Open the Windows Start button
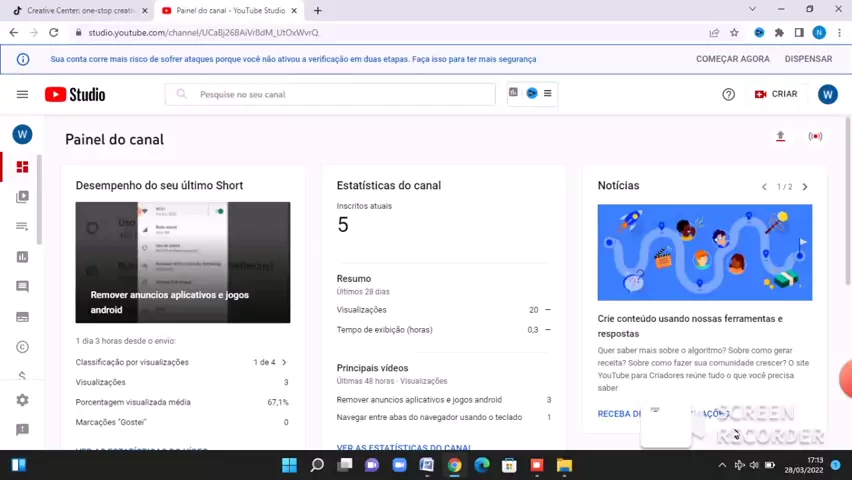This screenshot has height=480, width=852. click(x=289, y=465)
